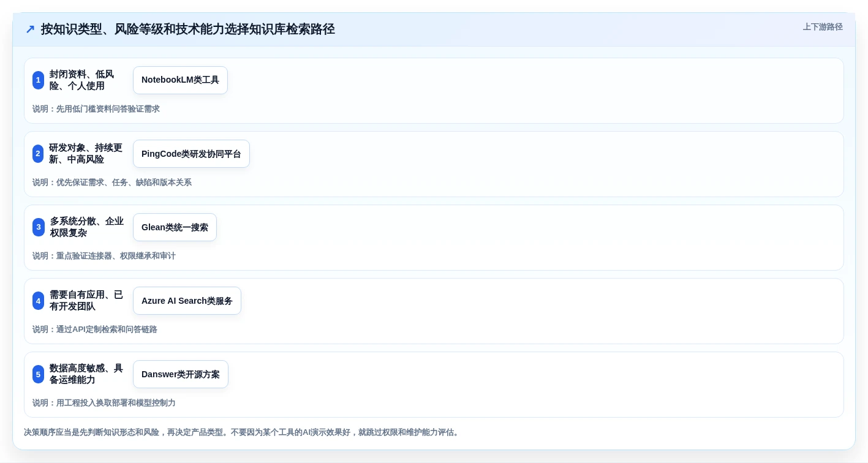The height and width of the screenshot is (463, 868).
Task: Click the heading 按知识类型、风险等级和技术能力选择知识库检索路径
Action: (x=187, y=29)
